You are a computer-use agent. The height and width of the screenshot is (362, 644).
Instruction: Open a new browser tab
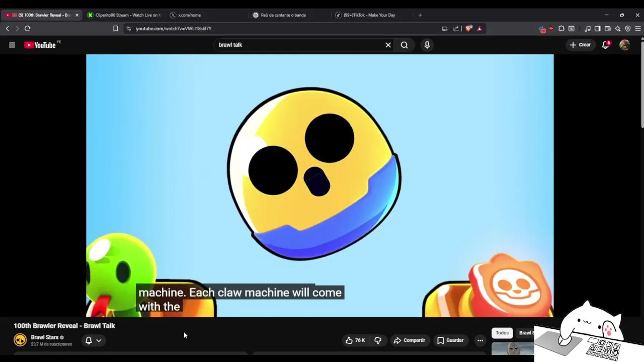point(420,15)
